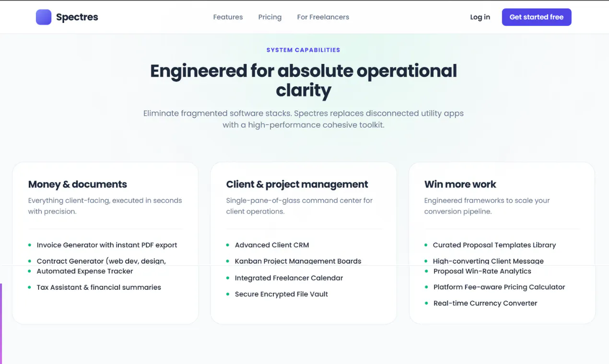This screenshot has height=364, width=609.
Task: Select Platform Fee-aware Pricing Calculator item
Action: coord(499,287)
